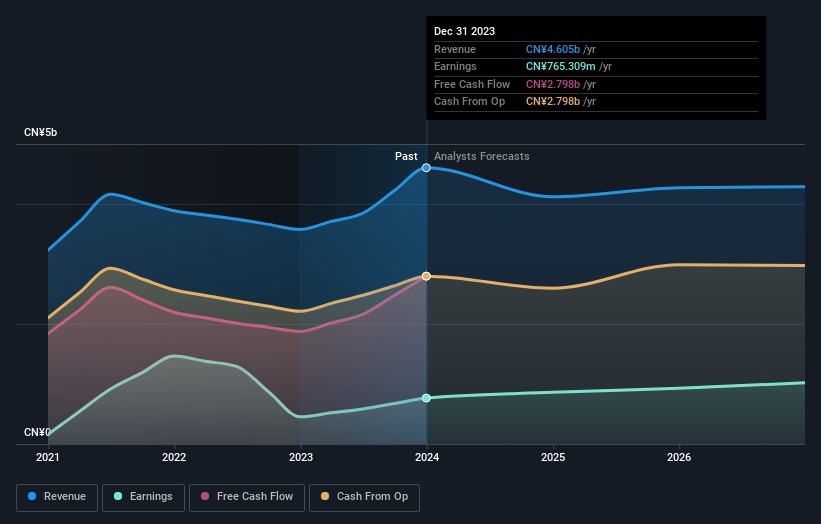This screenshot has height=524, width=821.
Task: Toggle the Revenue legend button
Action: click(x=57, y=497)
